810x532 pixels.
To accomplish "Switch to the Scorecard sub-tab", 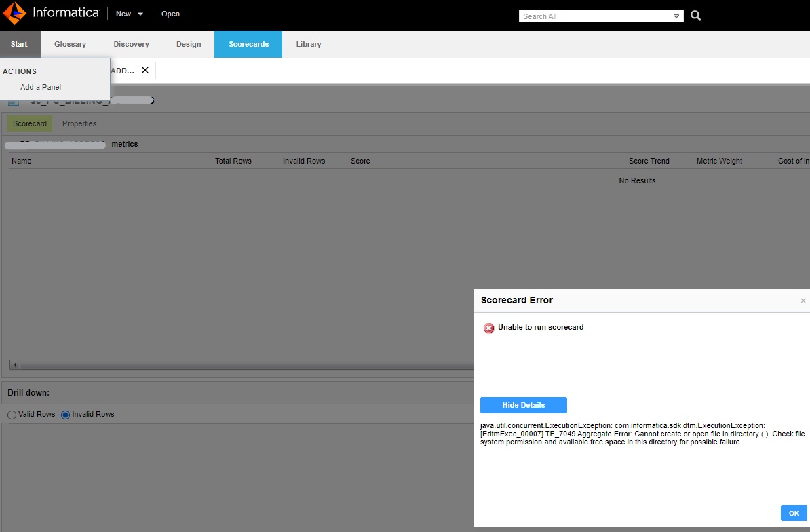I will click(29, 123).
